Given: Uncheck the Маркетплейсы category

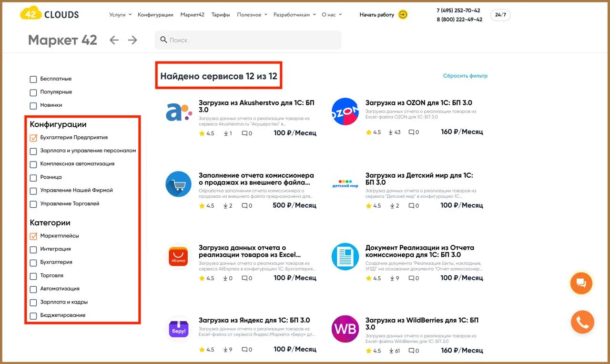Looking at the screenshot, I should (33, 236).
